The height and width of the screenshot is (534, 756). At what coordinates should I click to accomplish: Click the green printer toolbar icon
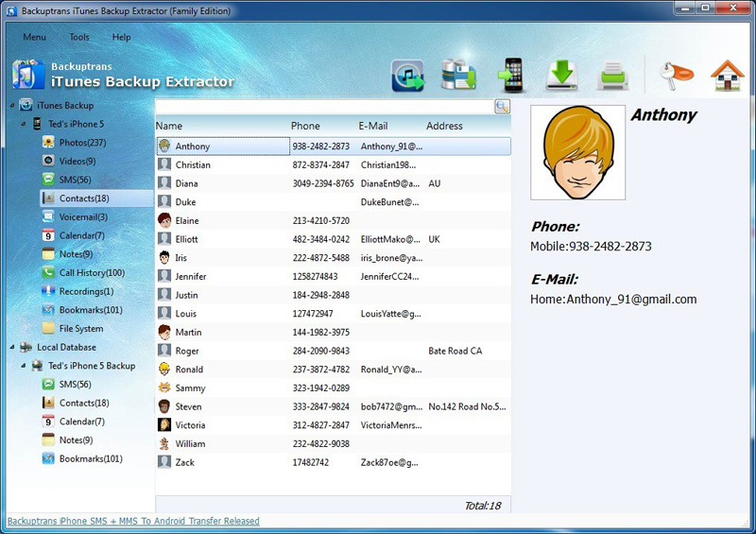coord(612,76)
